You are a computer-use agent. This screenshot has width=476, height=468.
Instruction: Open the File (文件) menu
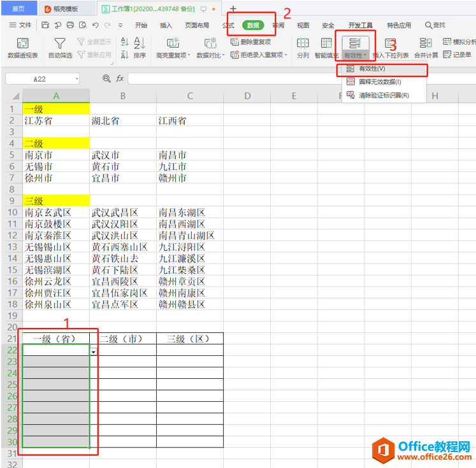coord(20,25)
